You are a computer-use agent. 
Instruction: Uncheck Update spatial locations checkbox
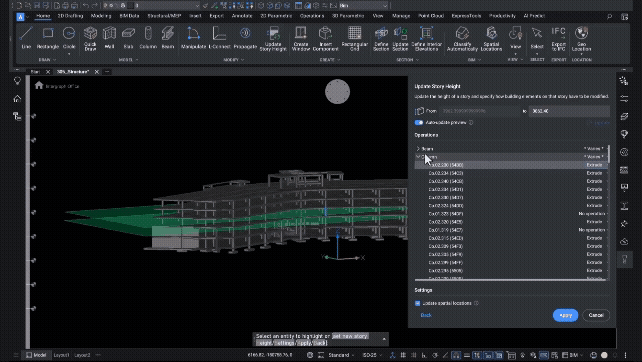[418, 303]
